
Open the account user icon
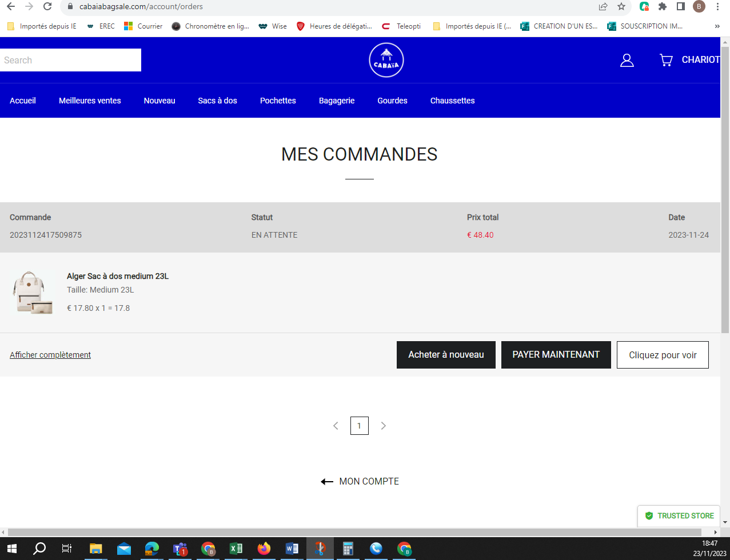[x=627, y=60]
